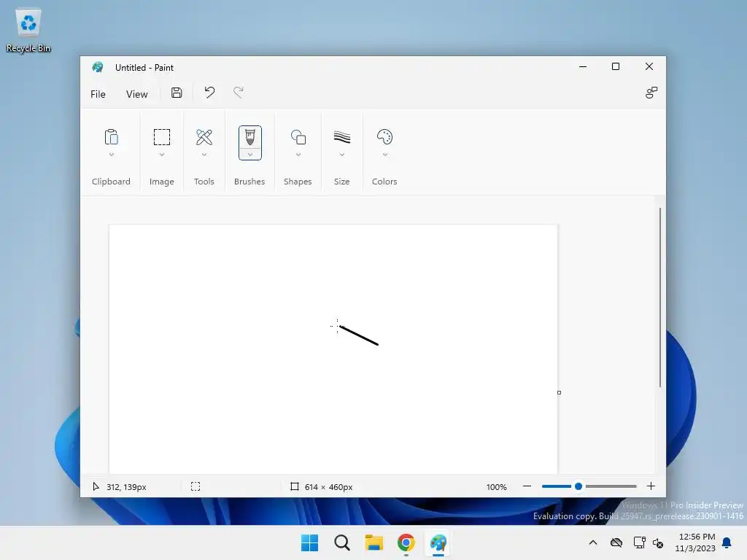This screenshot has height=560, width=747.
Task: Expand the Tools dropdown chevron
Action: click(204, 155)
